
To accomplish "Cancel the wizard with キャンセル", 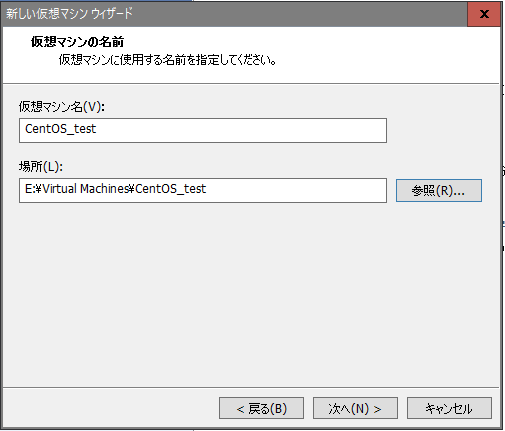I will [449, 408].
